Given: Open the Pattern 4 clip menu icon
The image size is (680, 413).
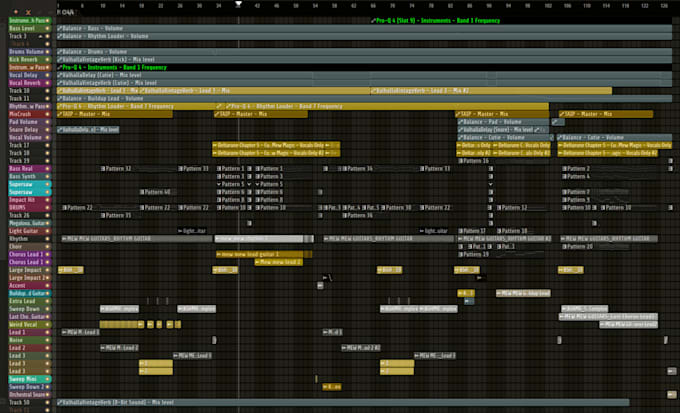Looking at the screenshot, I should pos(564,177).
